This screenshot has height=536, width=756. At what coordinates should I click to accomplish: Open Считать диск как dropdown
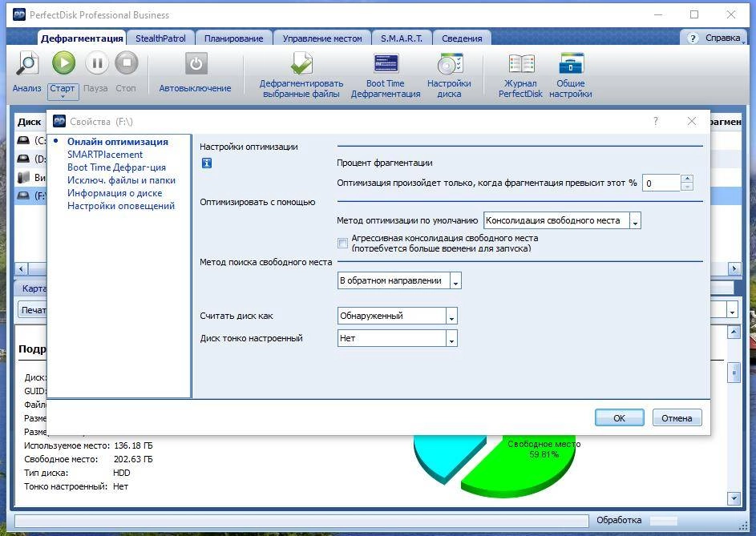point(452,316)
